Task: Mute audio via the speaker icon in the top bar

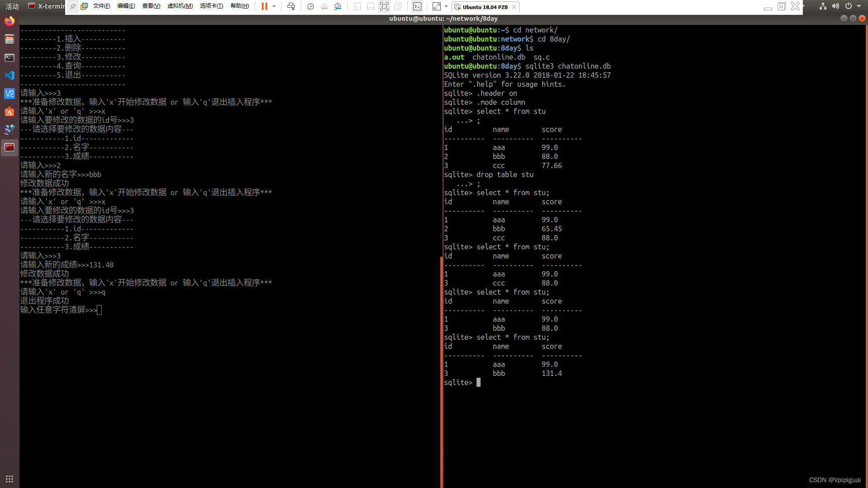Action: [835, 6]
